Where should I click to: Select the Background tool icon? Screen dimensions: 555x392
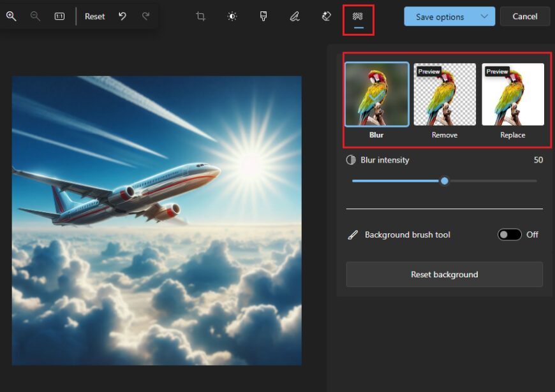[358, 17]
